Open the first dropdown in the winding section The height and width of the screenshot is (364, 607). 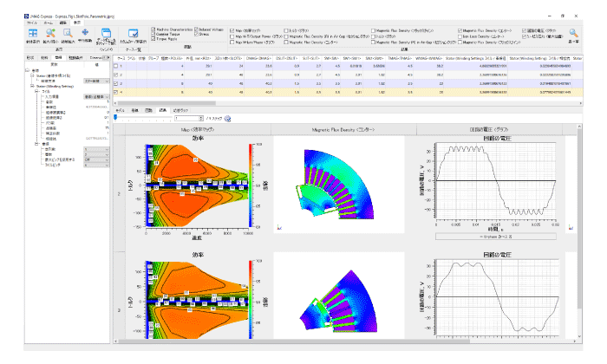(x=95, y=148)
